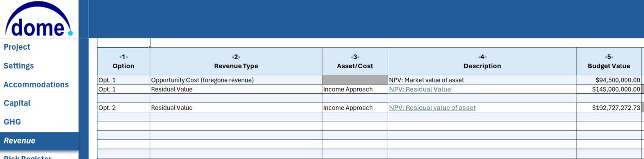
Task: Open the Project section
Action: tap(17, 47)
